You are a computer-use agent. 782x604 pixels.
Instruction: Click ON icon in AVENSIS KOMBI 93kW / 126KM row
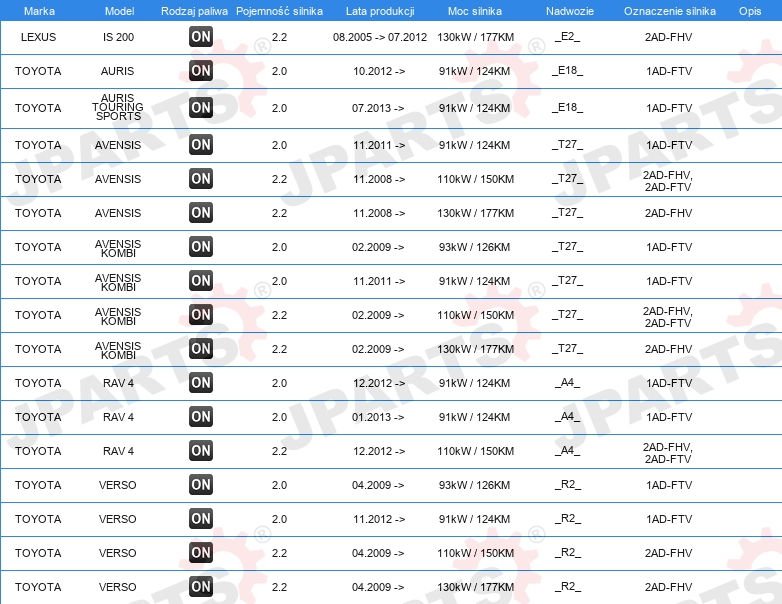200,246
